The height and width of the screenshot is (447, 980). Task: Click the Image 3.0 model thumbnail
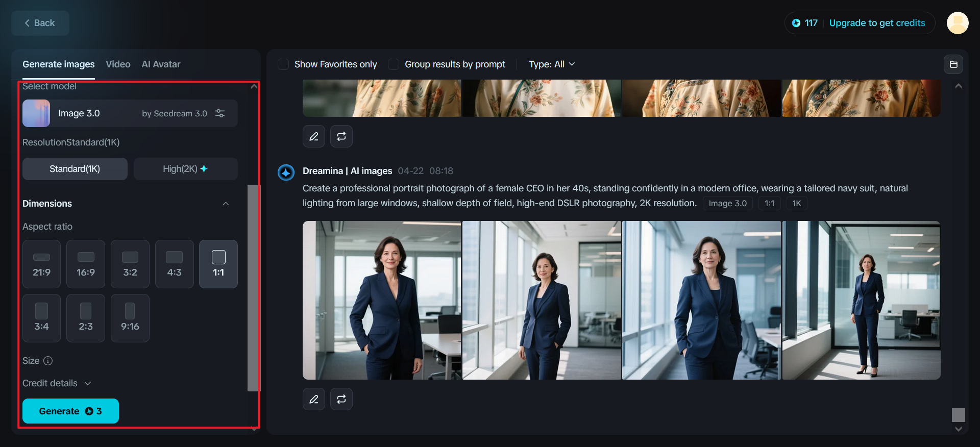pyautogui.click(x=36, y=113)
